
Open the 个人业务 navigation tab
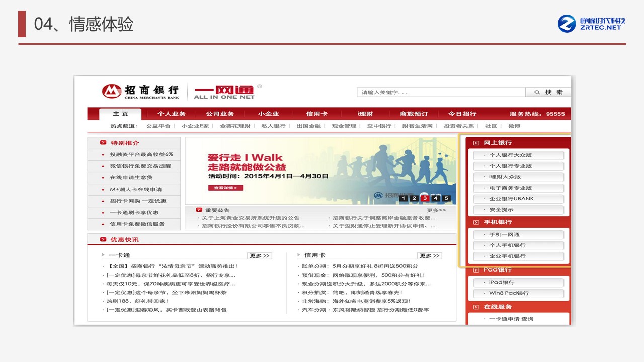click(x=171, y=114)
